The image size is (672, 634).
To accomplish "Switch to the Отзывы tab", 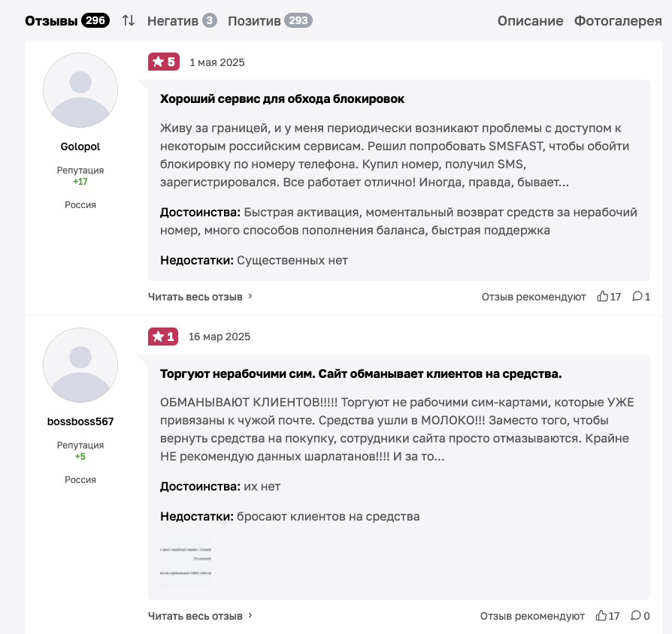I will coord(51,21).
